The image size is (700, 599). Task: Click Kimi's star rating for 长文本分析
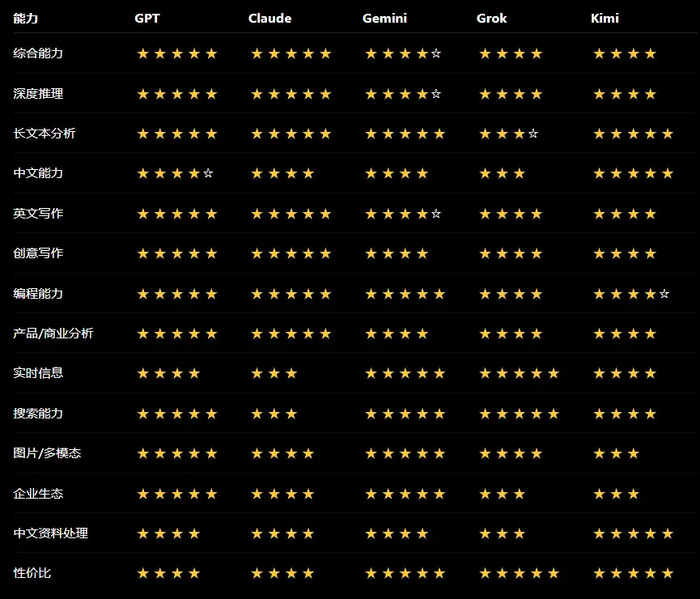click(x=633, y=134)
